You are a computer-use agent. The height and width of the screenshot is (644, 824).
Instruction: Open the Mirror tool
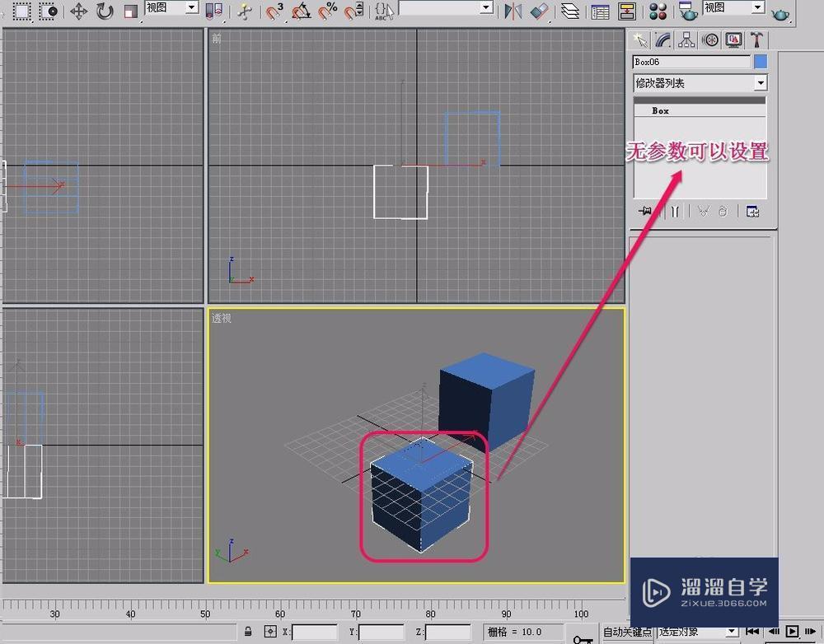click(x=513, y=11)
